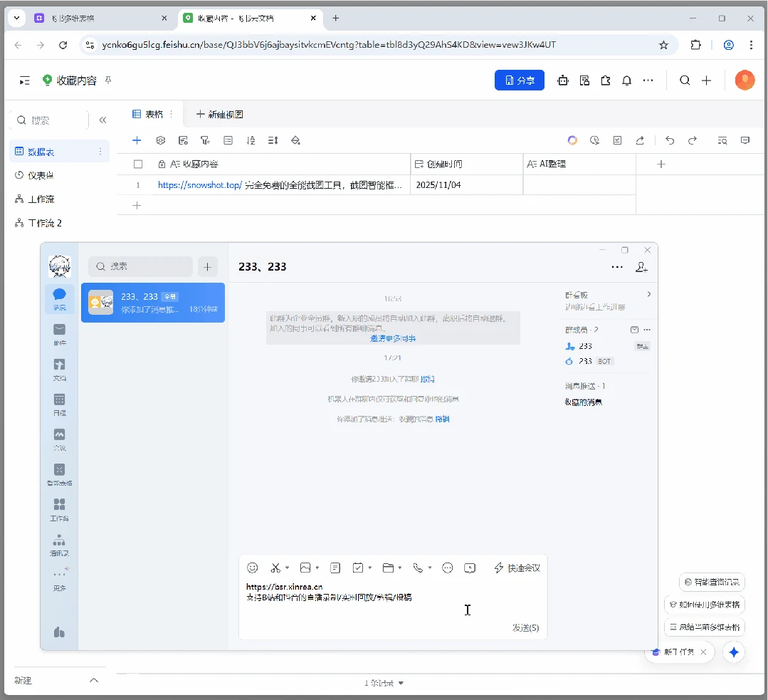The height and width of the screenshot is (700, 768).
Task: Open dropdown arrow next to image icon
Action: coord(317,568)
